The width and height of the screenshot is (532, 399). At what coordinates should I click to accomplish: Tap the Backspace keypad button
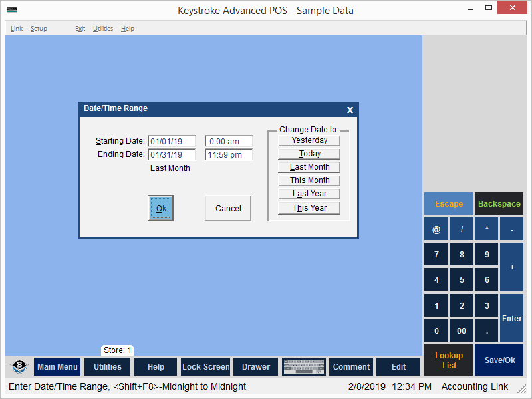coord(499,203)
